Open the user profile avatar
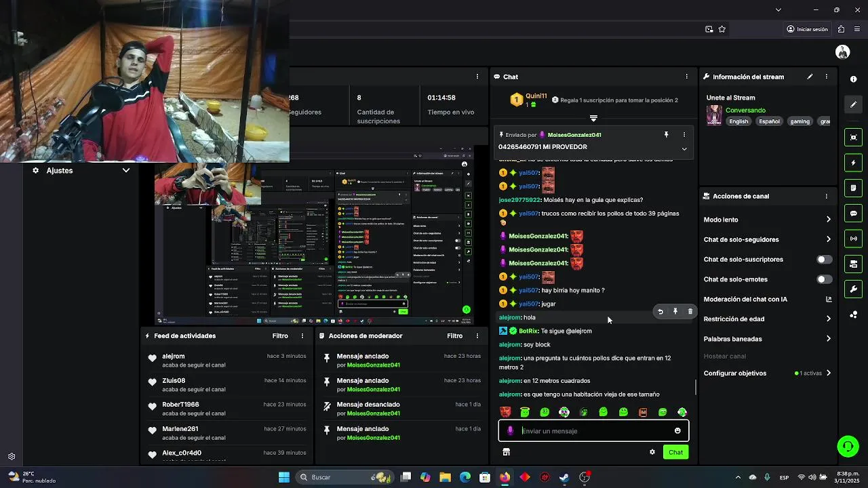The height and width of the screenshot is (488, 868). tap(843, 52)
